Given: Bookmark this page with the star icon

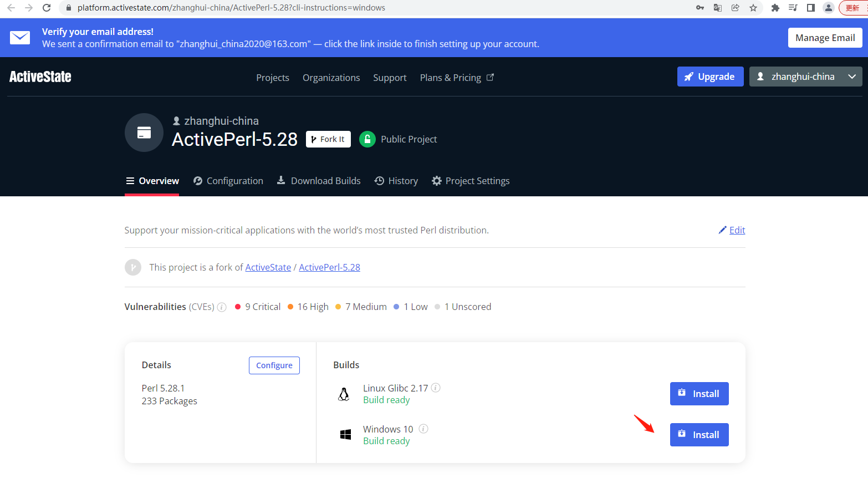Looking at the screenshot, I should 753,8.
